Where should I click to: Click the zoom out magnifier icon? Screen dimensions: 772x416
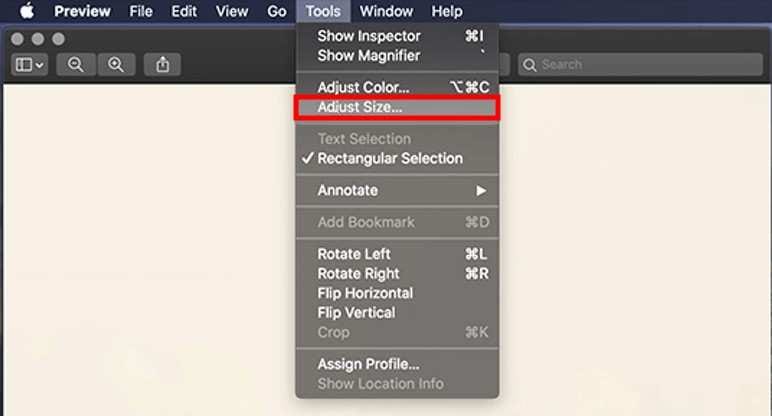point(76,65)
